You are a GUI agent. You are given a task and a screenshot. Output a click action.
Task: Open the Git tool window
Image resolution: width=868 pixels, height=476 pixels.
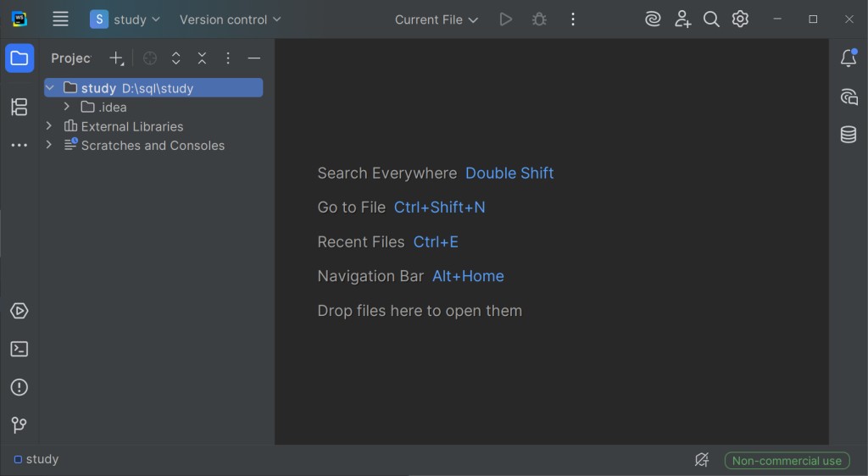pyautogui.click(x=19, y=425)
